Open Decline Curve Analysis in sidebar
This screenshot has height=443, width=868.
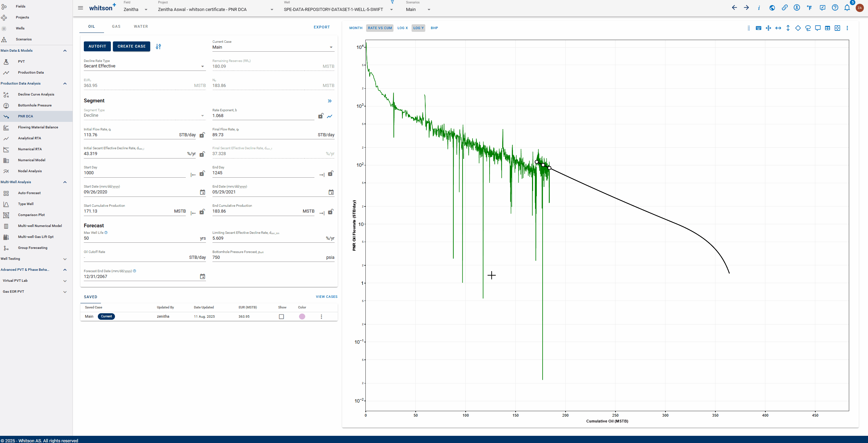pos(36,94)
